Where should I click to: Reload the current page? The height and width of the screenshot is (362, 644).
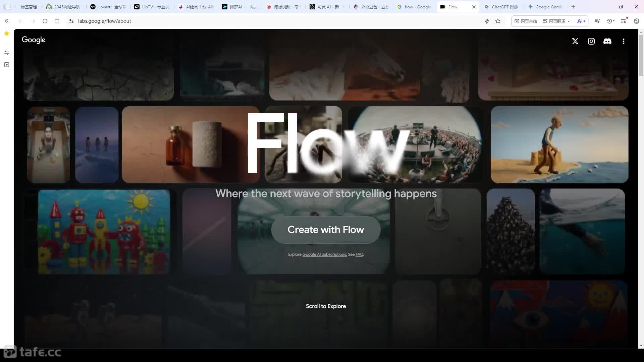coord(45,21)
